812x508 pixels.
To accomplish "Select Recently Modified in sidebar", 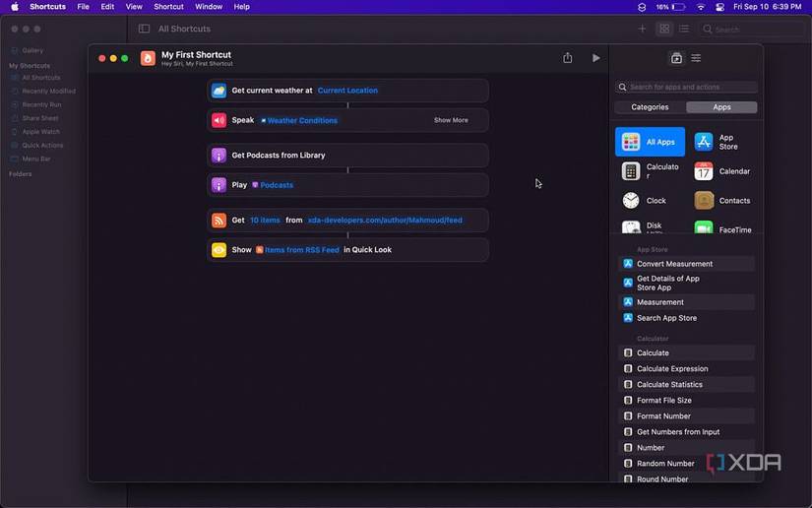I will point(48,92).
